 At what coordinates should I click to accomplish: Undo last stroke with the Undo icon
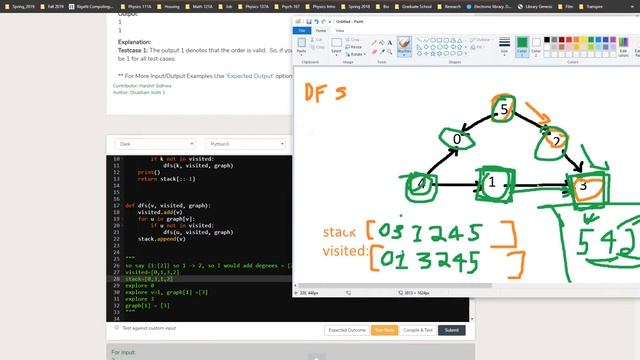click(x=316, y=22)
